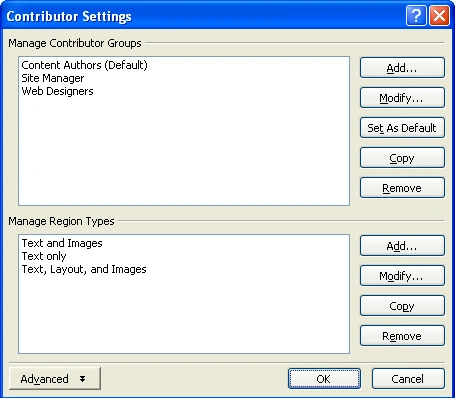Click Remove in Manage Contributor Groups
This screenshot has width=455, height=398.
click(x=402, y=188)
